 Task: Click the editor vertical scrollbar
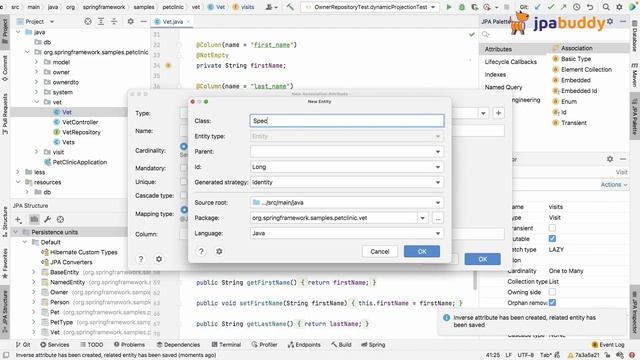[475, 280]
